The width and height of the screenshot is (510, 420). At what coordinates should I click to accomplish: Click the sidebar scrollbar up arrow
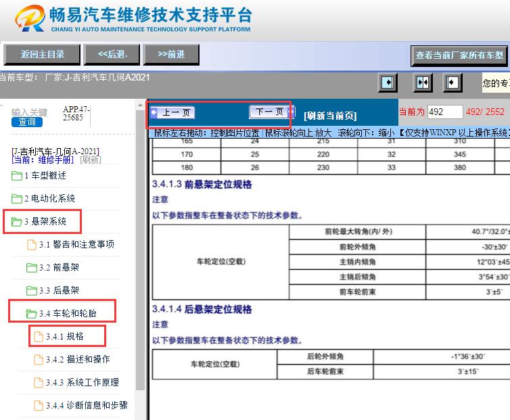140,105
